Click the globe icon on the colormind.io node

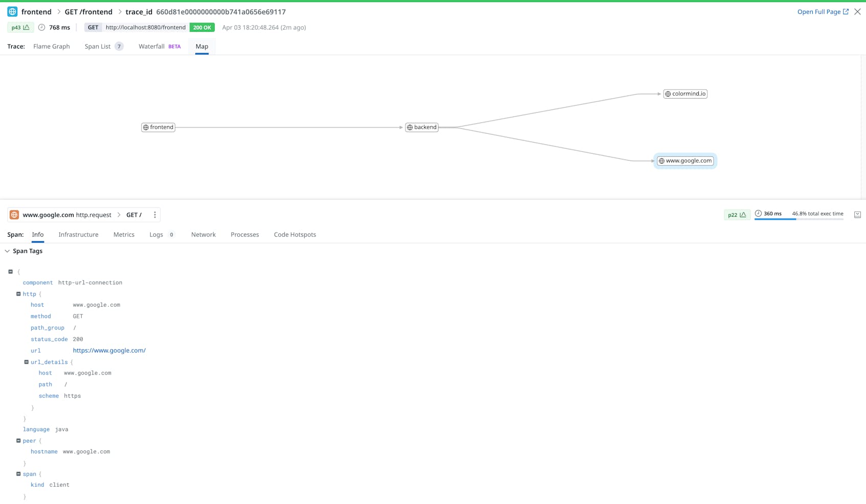point(667,94)
